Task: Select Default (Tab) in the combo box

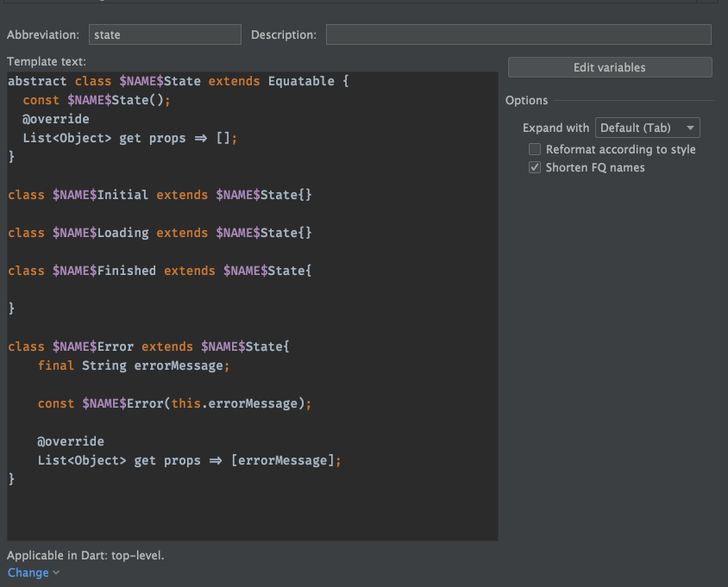Action: pyautogui.click(x=638, y=127)
